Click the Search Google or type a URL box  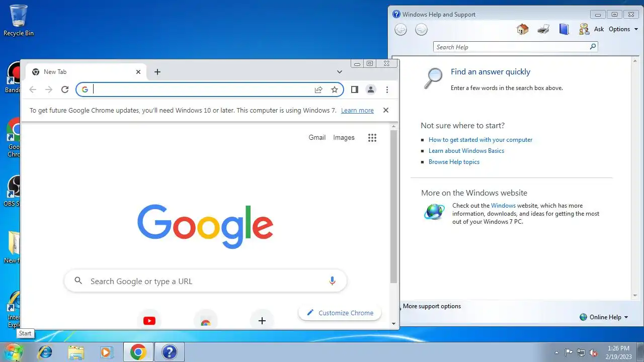pos(205,281)
